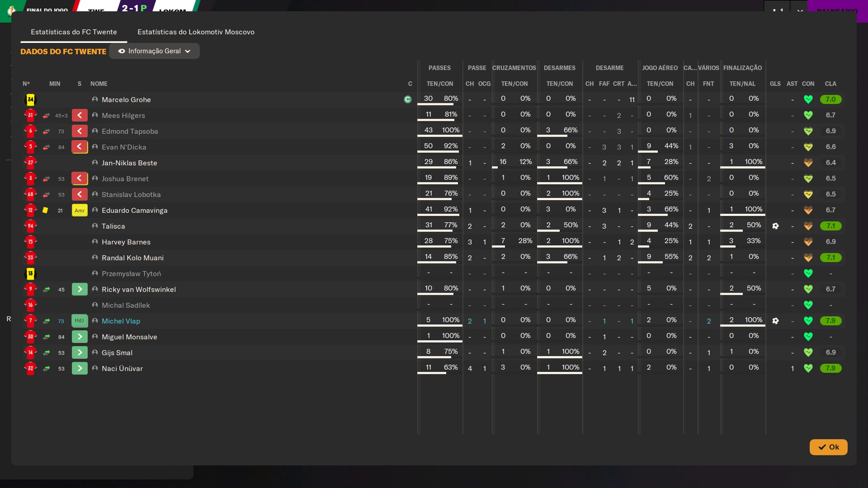Click the substituted-on arrow for Gijs Smal
The image size is (868, 488).
click(x=80, y=352)
